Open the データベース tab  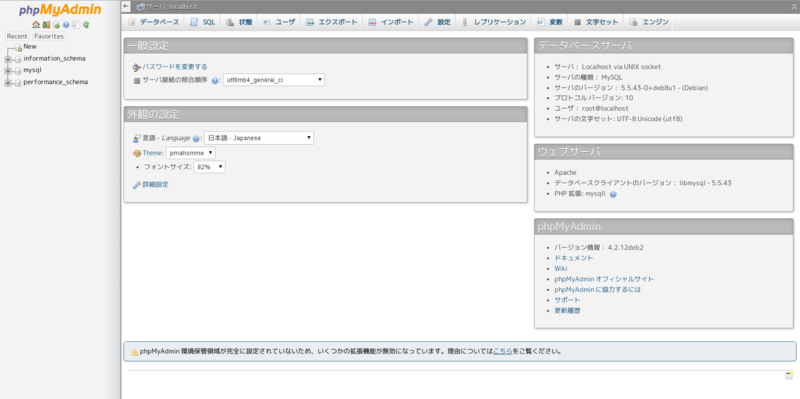point(154,22)
